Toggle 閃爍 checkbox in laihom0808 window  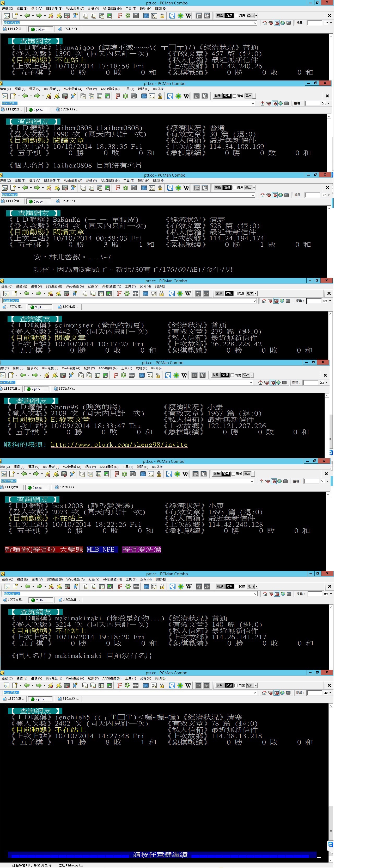click(x=234, y=96)
